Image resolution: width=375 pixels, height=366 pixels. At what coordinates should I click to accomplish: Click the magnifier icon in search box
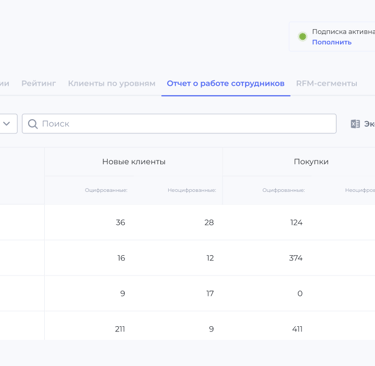point(33,124)
